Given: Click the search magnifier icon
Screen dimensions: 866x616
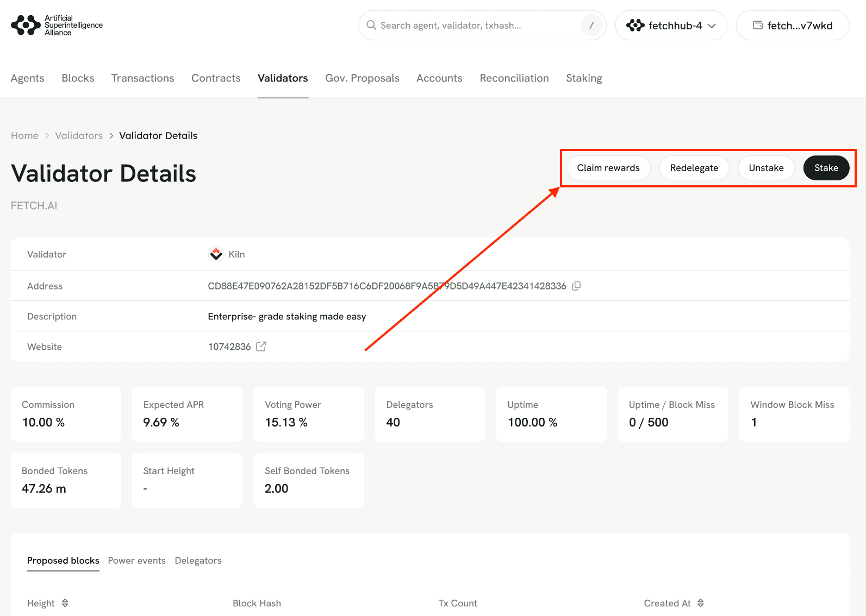Looking at the screenshot, I should pos(371,26).
